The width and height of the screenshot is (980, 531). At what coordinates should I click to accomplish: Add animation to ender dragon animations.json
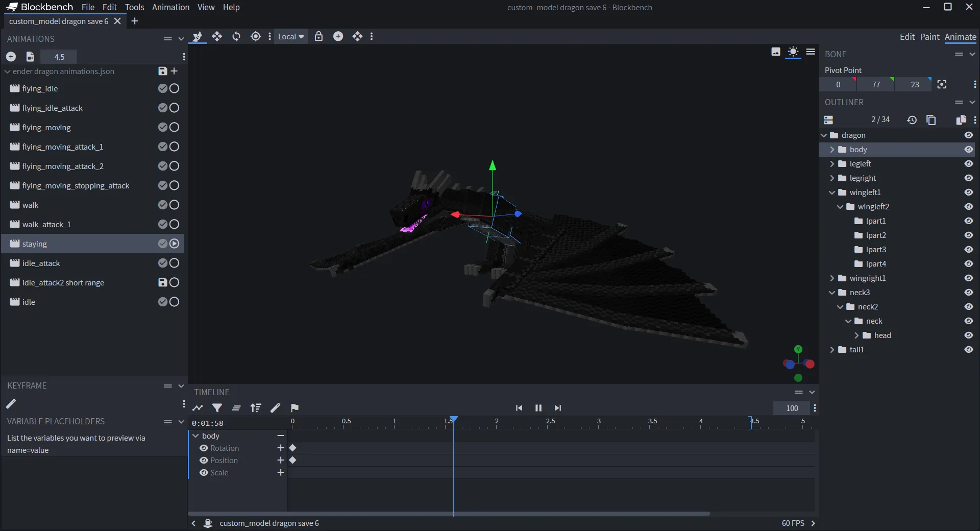pyautogui.click(x=174, y=71)
